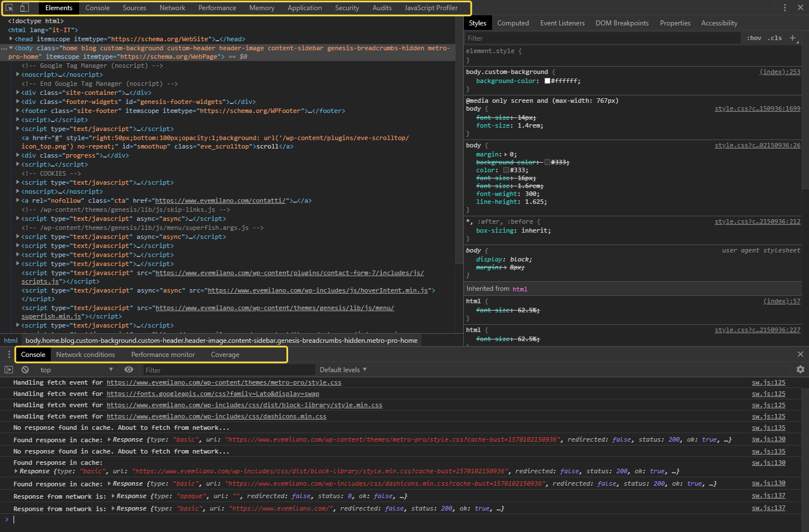Collapse the body element node
This screenshot has width=809, height=532.
[11, 48]
